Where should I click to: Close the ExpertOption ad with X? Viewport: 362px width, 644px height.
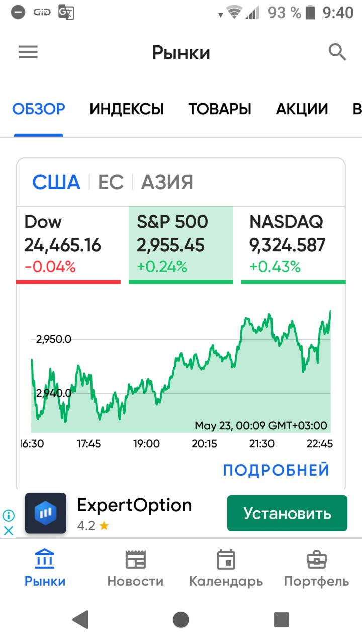9,530
